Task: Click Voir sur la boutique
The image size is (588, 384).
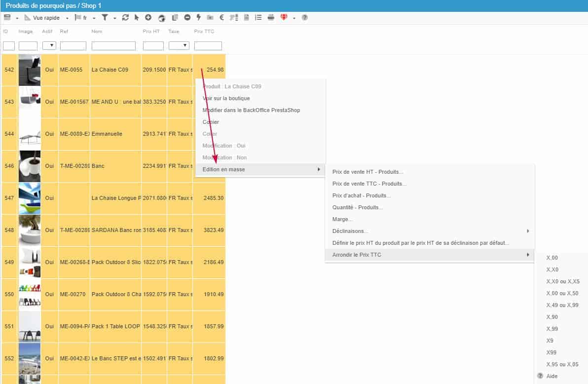Action: [226, 98]
